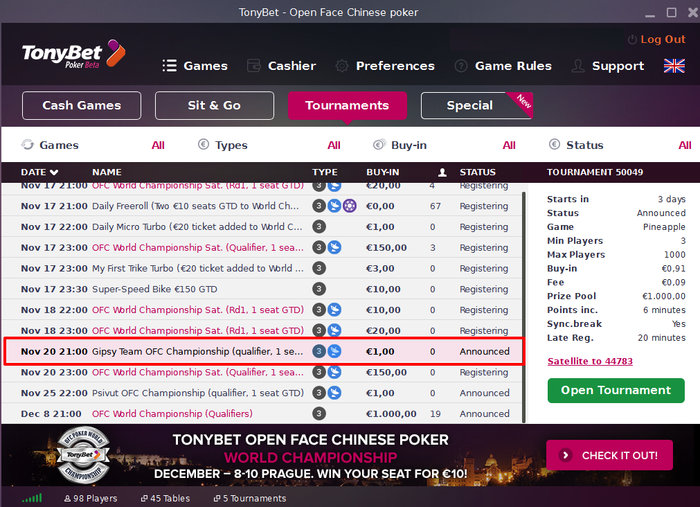Click the Open Tournament button

coord(616,390)
